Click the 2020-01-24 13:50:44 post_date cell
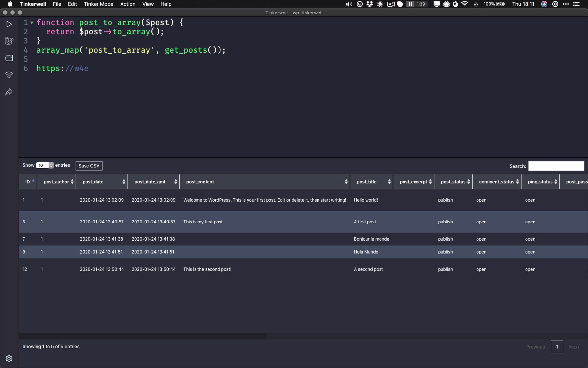Screen dimensions: 588x368 102,269
